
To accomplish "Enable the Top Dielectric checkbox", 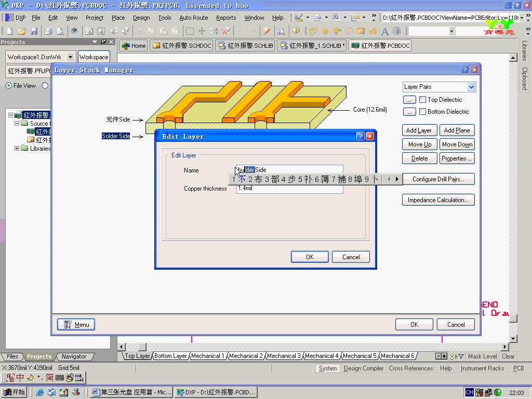I will pos(422,99).
